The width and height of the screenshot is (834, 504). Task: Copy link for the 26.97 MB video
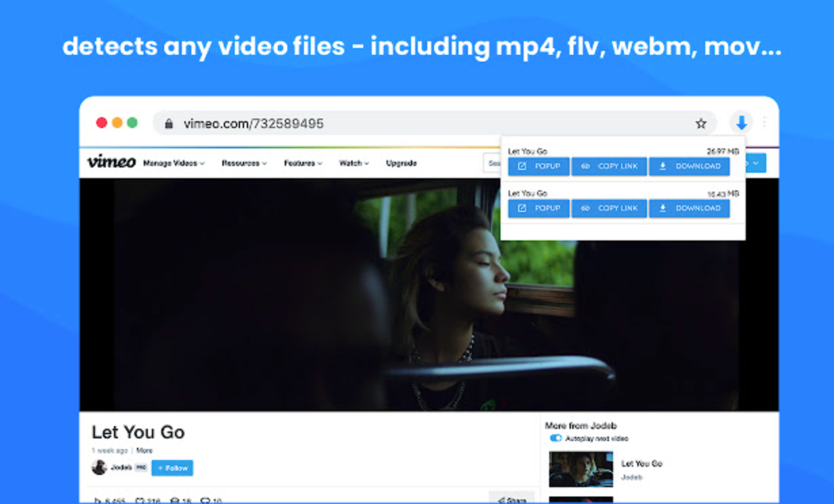pos(610,166)
